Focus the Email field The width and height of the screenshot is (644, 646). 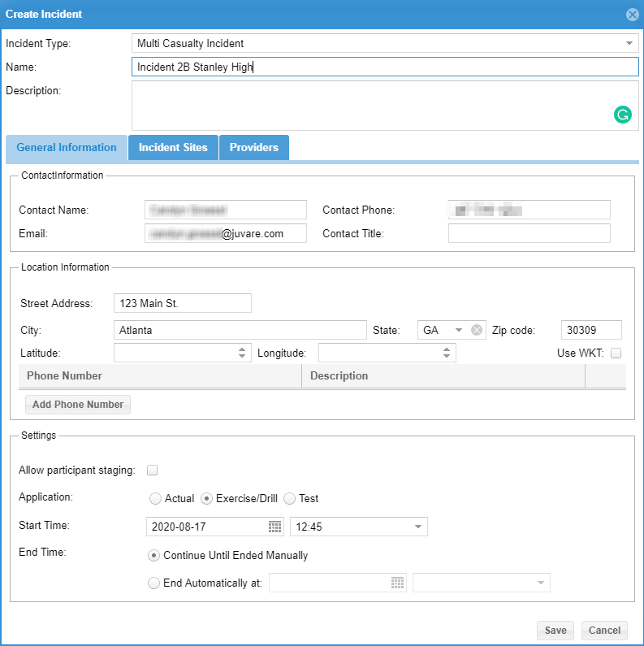coord(226,233)
